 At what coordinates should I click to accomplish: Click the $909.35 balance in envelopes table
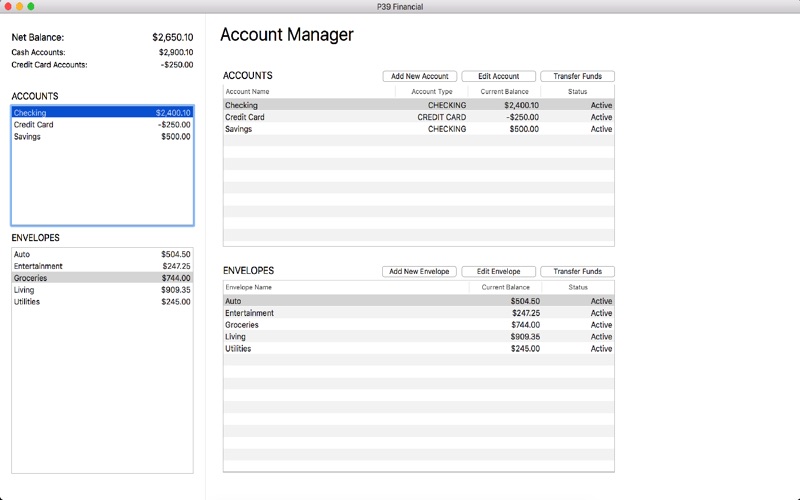tap(525, 337)
